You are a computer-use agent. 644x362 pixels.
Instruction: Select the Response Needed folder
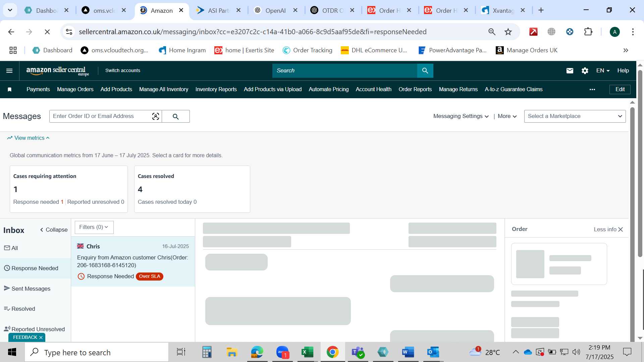click(x=35, y=268)
